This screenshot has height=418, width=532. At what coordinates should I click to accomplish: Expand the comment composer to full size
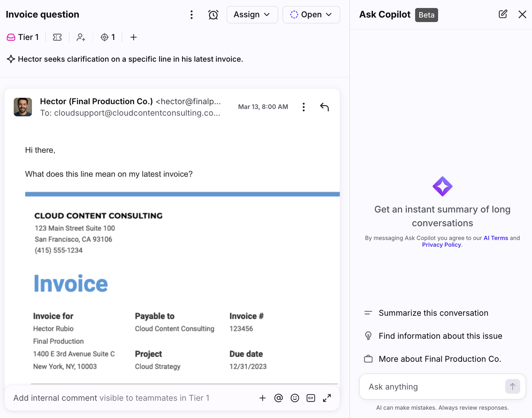pos(327,398)
